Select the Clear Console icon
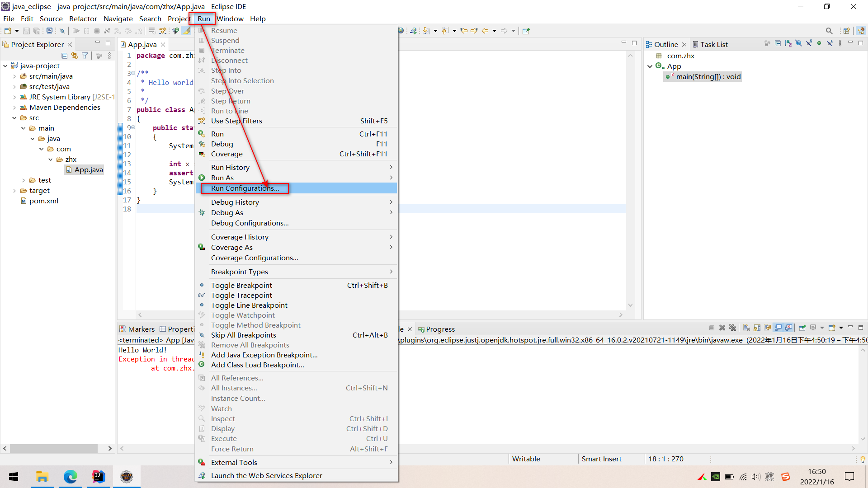868x488 pixels. click(x=746, y=328)
